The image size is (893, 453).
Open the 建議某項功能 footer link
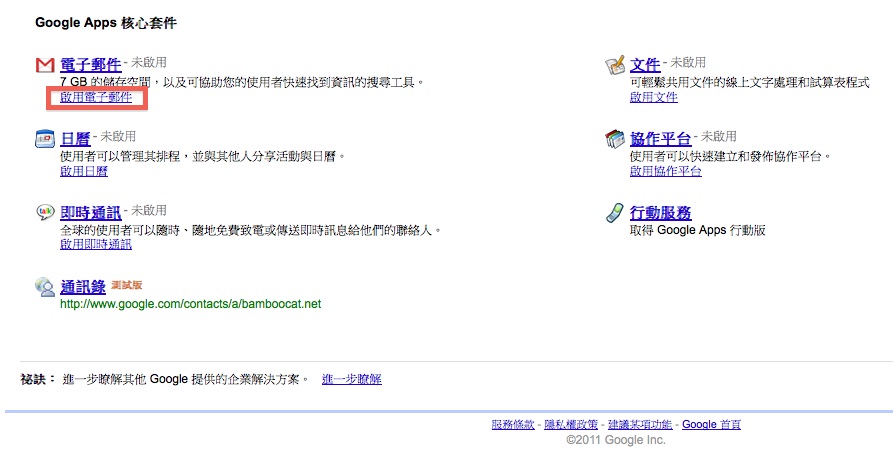point(640,424)
